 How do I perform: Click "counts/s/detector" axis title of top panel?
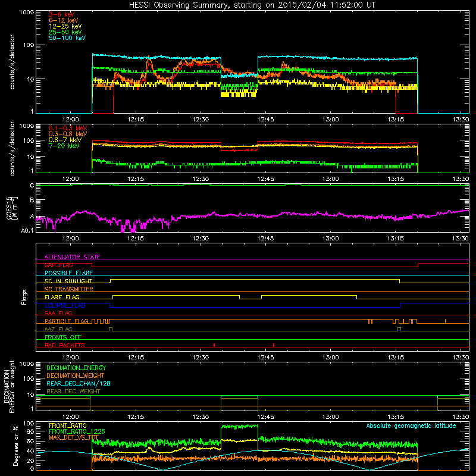12,62
